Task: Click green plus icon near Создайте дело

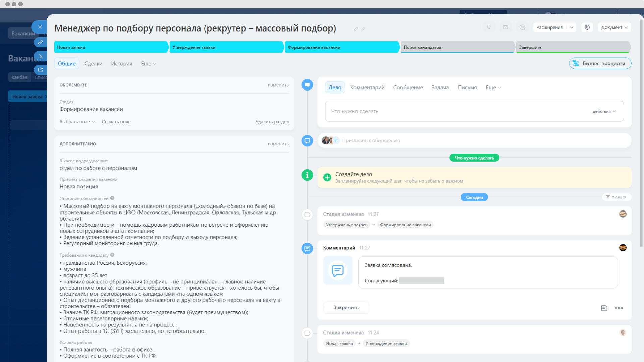Action: tap(327, 177)
